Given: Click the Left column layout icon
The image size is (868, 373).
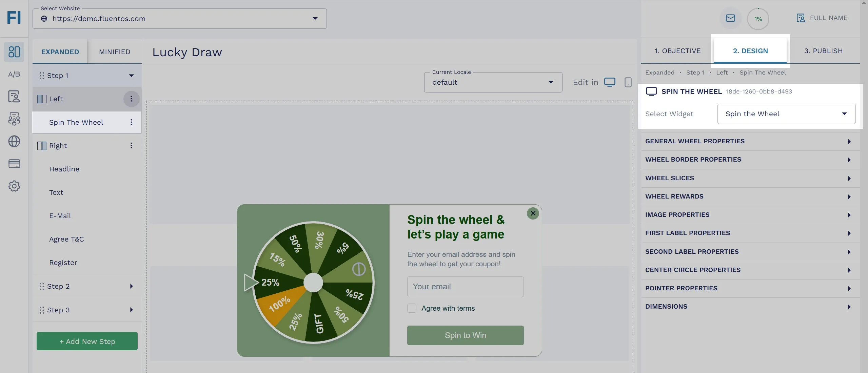Looking at the screenshot, I should click(42, 99).
